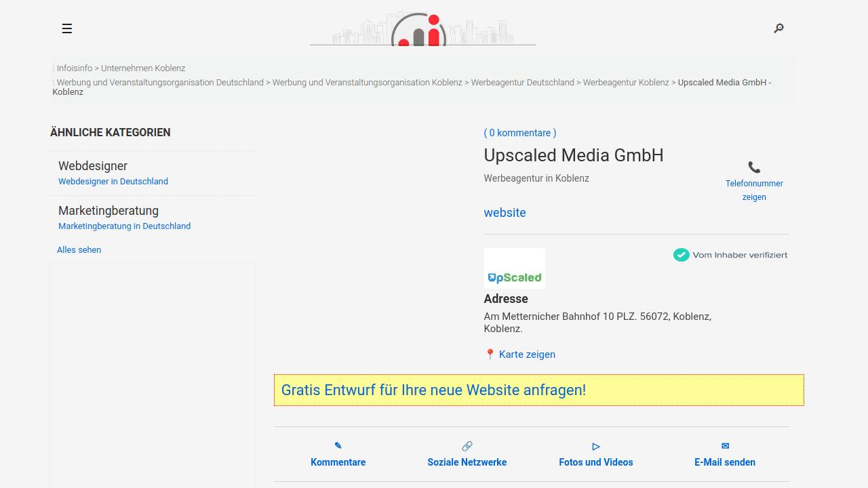Click the phone handset icon

click(754, 167)
